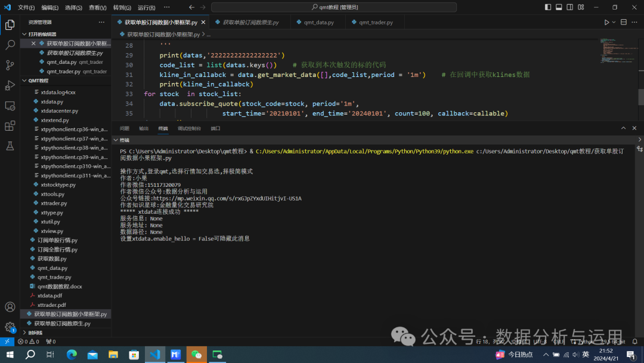Open the Remote Explorer view
The width and height of the screenshot is (644, 363).
(10, 106)
